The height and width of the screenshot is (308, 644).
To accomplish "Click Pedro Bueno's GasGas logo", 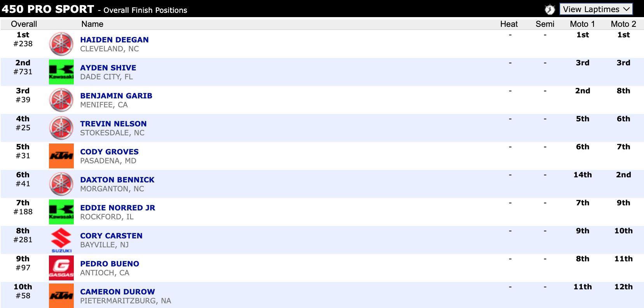I will 61,268.
